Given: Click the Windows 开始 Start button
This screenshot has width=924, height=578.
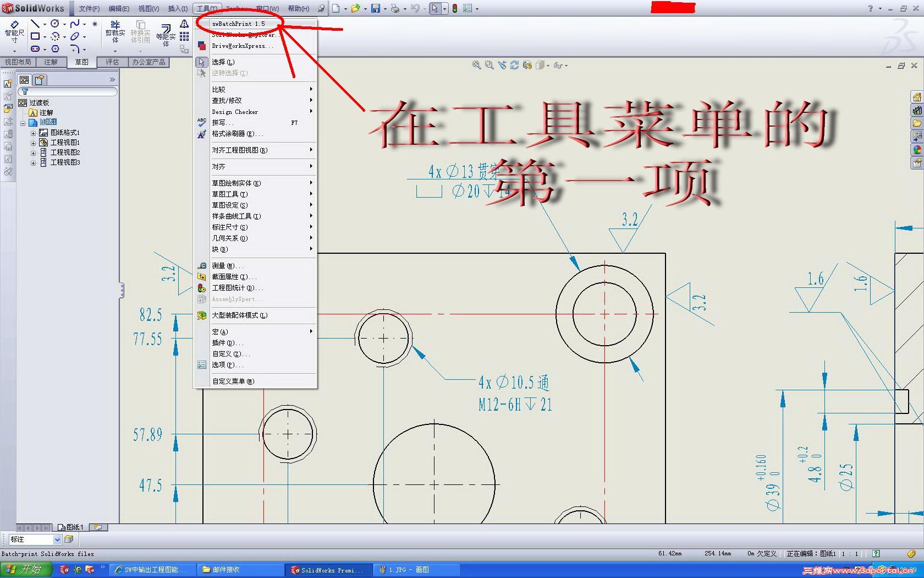Looking at the screenshot, I should click(x=25, y=570).
